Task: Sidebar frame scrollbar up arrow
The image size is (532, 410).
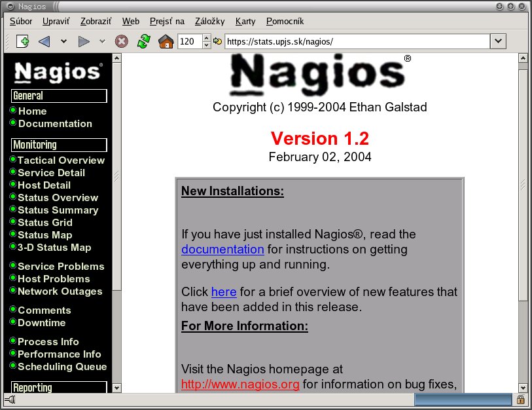Action: point(116,58)
